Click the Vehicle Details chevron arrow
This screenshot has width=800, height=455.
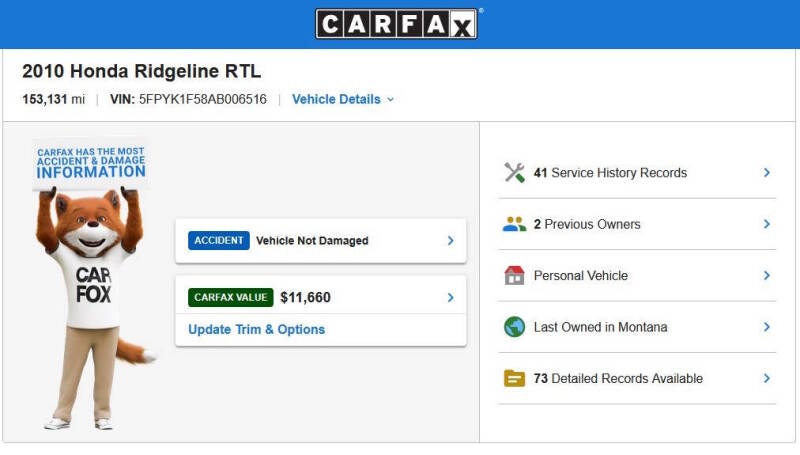[x=390, y=99]
